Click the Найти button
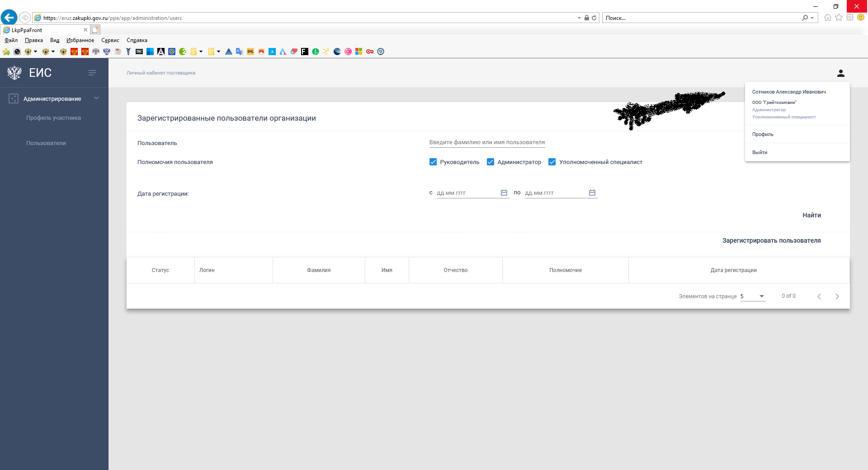 point(811,215)
